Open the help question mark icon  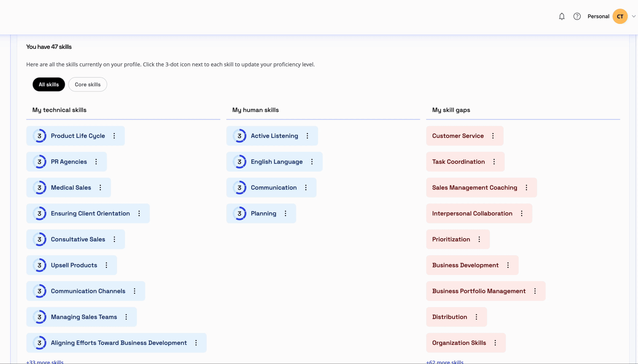point(577,17)
